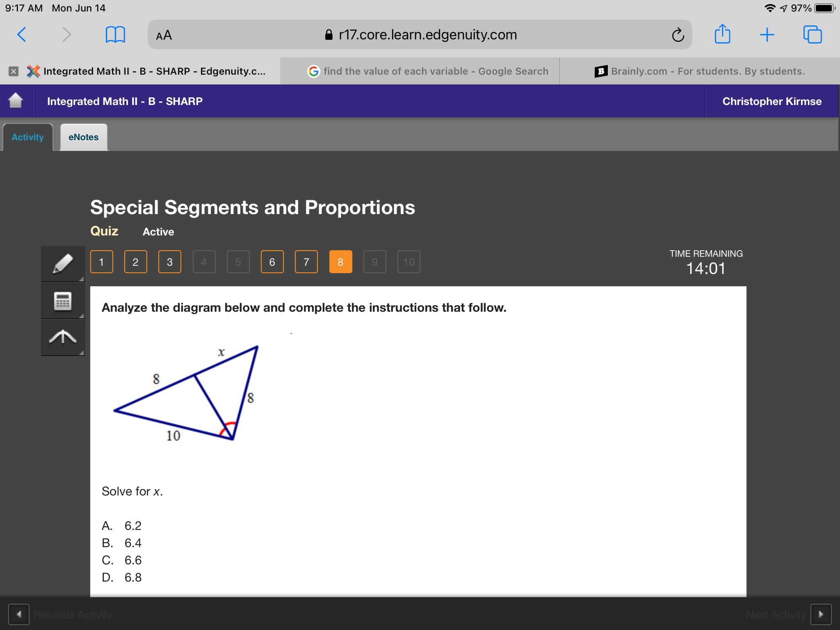840x630 pixels.
Task: Switch to Google Search browser tab
Action: coord(428,71)
